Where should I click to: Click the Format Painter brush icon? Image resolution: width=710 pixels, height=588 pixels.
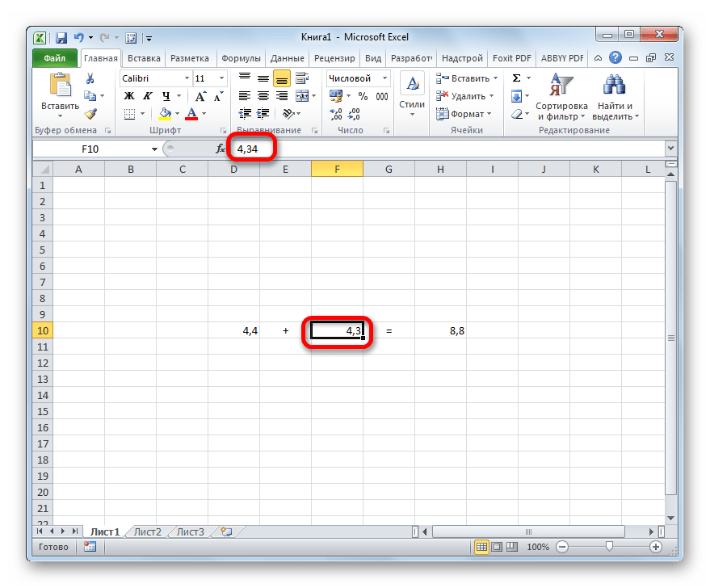point(90,114)
